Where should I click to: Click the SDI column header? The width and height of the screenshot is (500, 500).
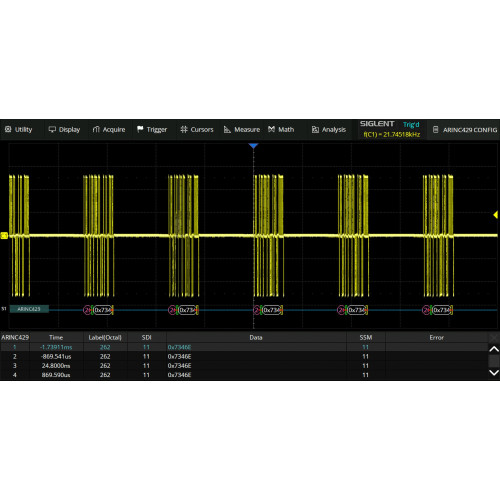146,337
